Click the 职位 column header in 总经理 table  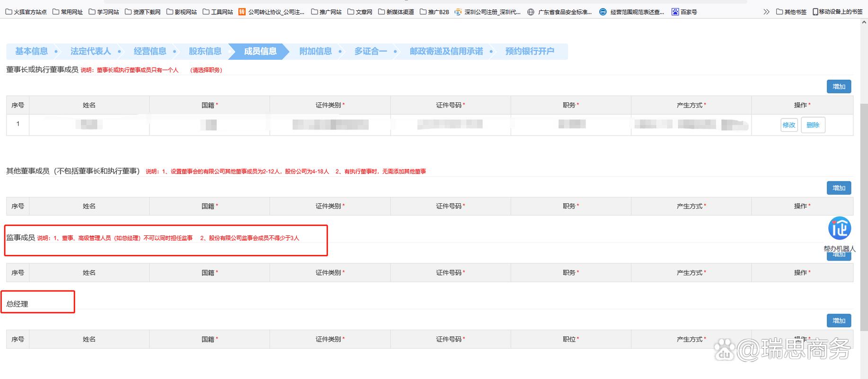(x=571, y=339)
